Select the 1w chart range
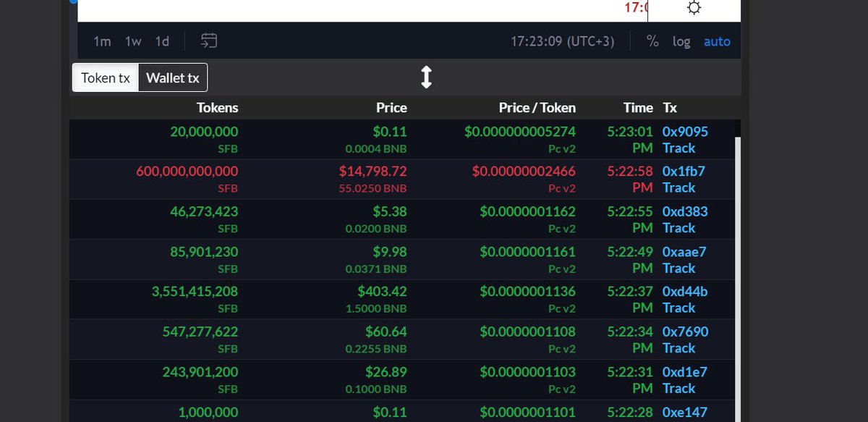The image size is (868, 422). pos(133,41)
